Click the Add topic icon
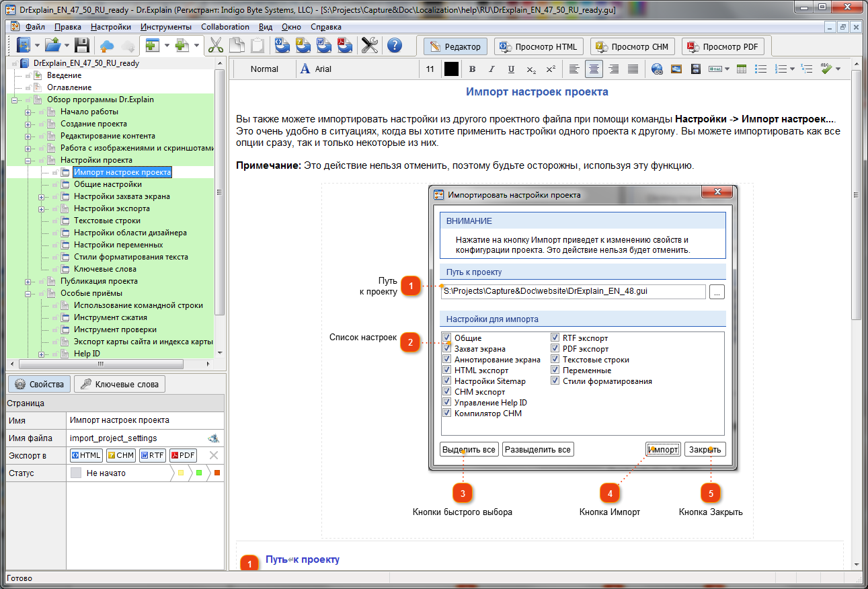This screenshot has width=868, height=589. point(151,46)
